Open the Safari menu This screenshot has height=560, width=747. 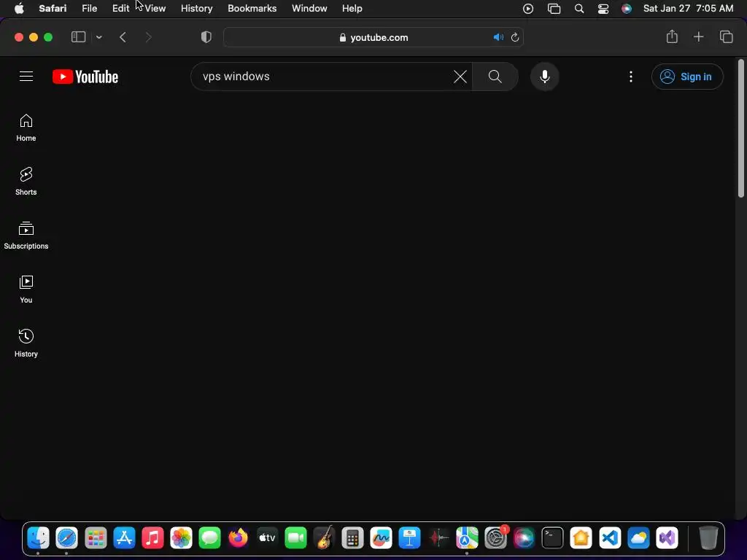(53, 9)
